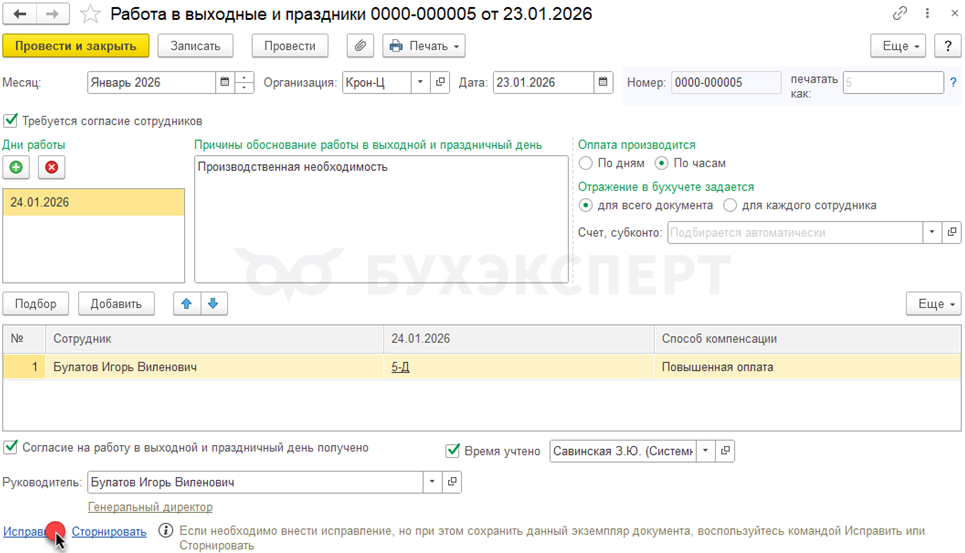Viewport: 965px width, 553px height.
Task: Copy link using the chain icon
Action: pos(900,13)
